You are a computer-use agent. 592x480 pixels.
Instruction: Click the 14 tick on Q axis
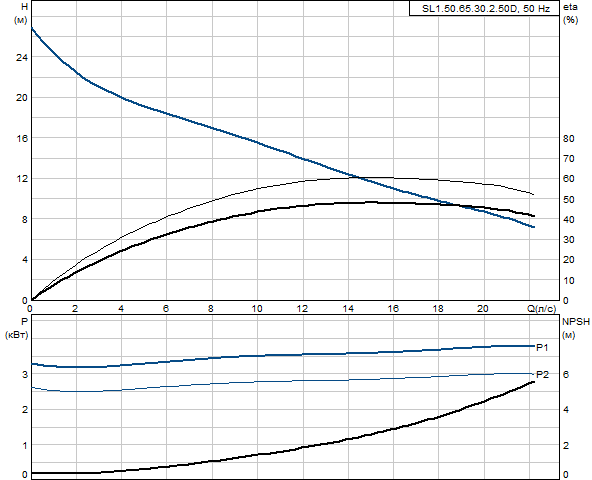348,309
